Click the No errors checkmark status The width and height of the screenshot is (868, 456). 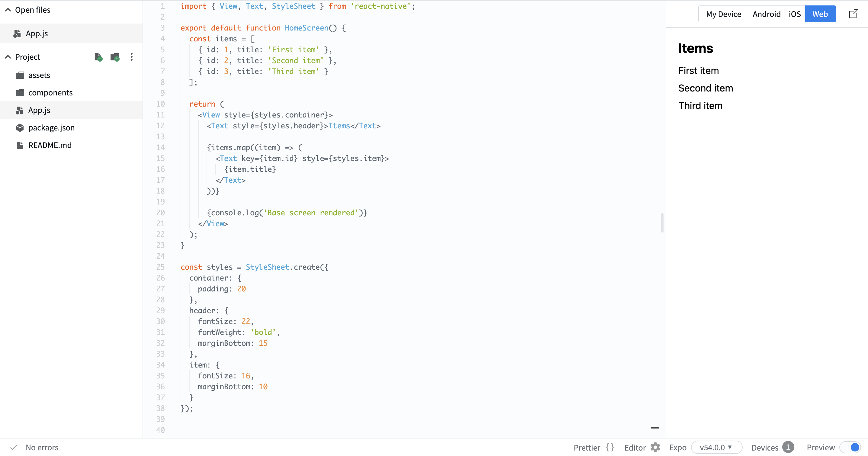14,447
